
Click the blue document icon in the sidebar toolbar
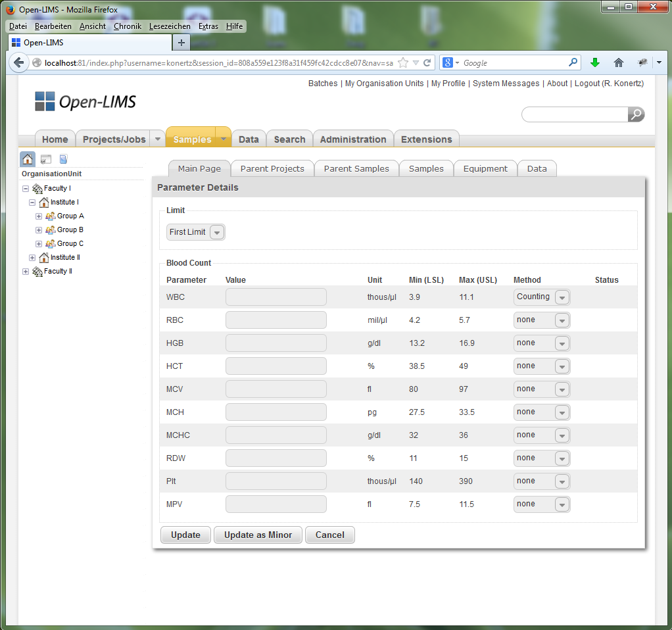click(62, 158)
